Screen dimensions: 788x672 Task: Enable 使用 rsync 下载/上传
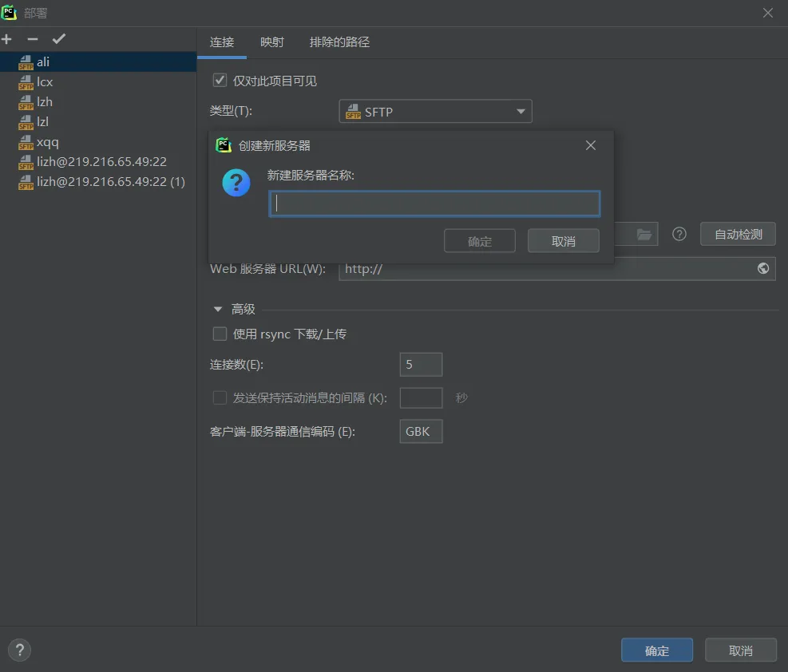point(220,334)
